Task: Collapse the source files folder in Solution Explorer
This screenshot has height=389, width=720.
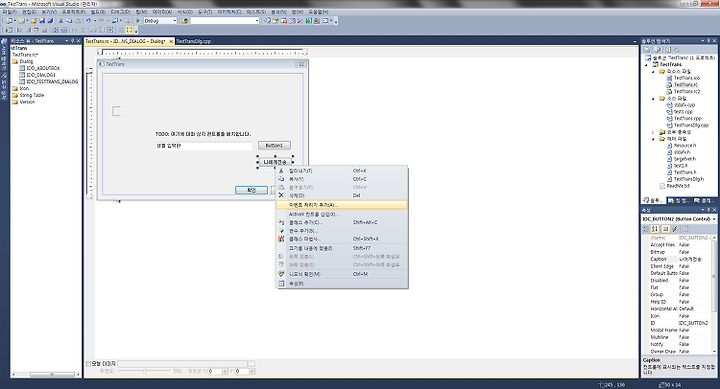Action: [x=653, y=98]
